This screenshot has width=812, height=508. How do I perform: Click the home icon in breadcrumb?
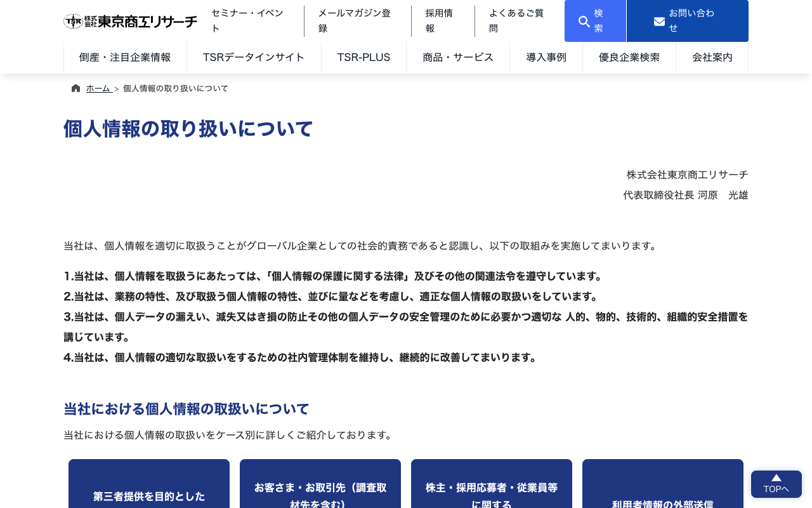tap(76, 88)
